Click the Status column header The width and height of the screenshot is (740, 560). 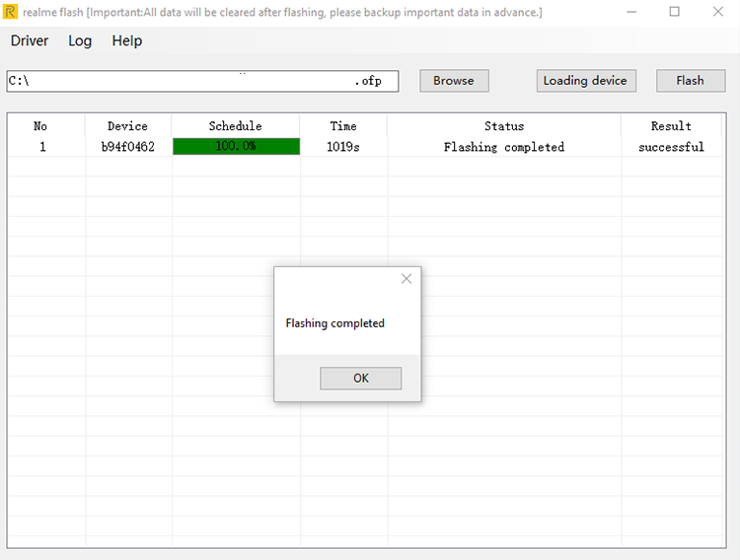(x=504, y=126)
